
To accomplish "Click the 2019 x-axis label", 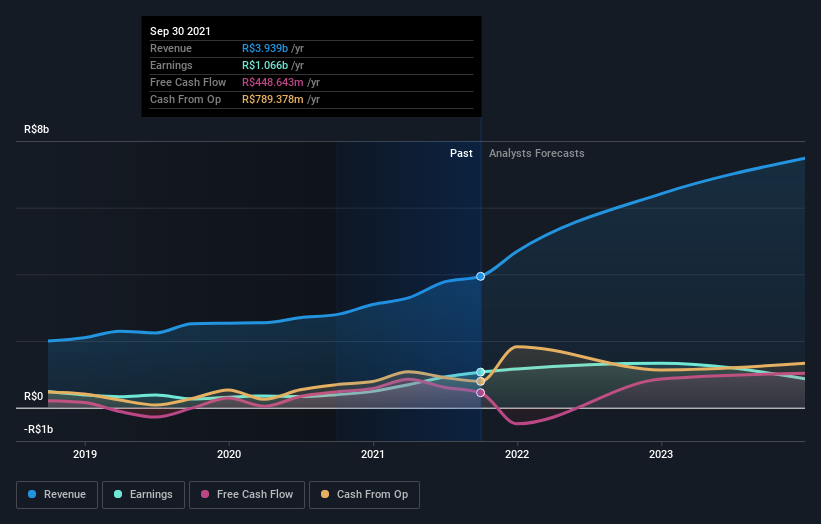I will click(x=85, y=454).
